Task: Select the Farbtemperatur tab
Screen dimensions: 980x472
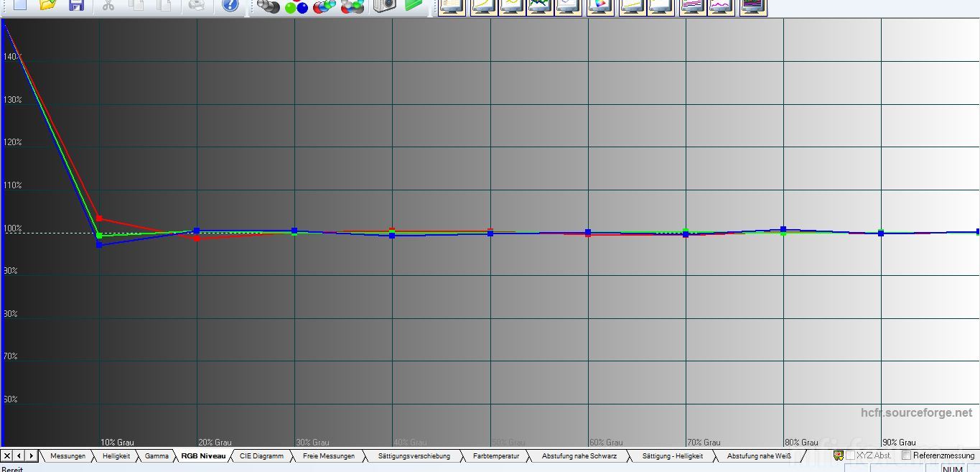Action: [x=495, y=455]
